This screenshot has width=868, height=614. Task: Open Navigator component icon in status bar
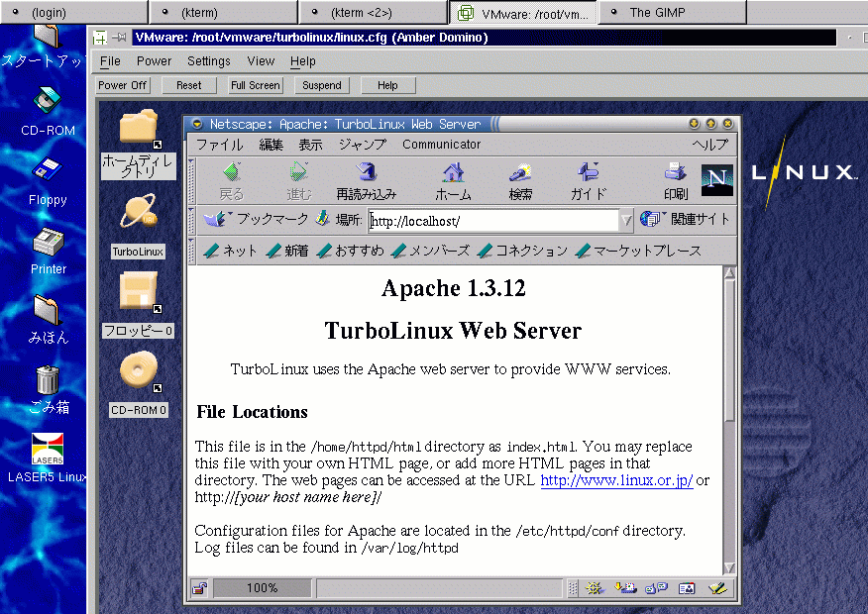point(595,588)
